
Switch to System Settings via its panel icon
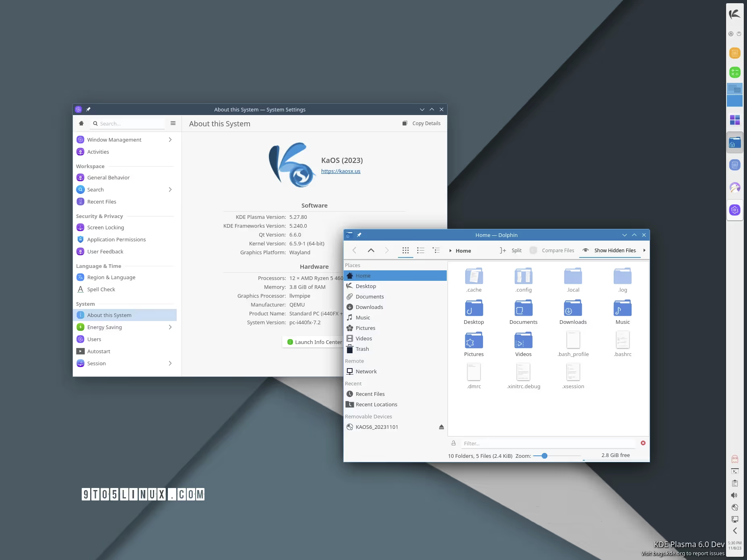[735, 210]
